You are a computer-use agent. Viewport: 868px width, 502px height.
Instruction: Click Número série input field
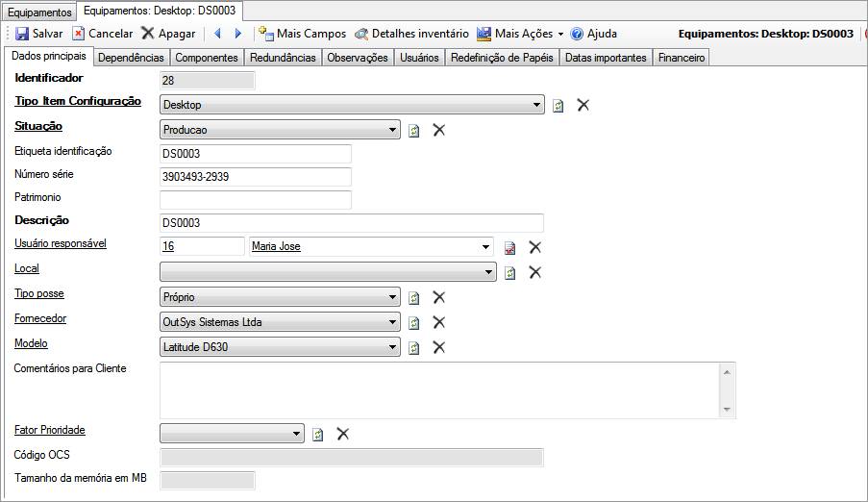(255, 177)
